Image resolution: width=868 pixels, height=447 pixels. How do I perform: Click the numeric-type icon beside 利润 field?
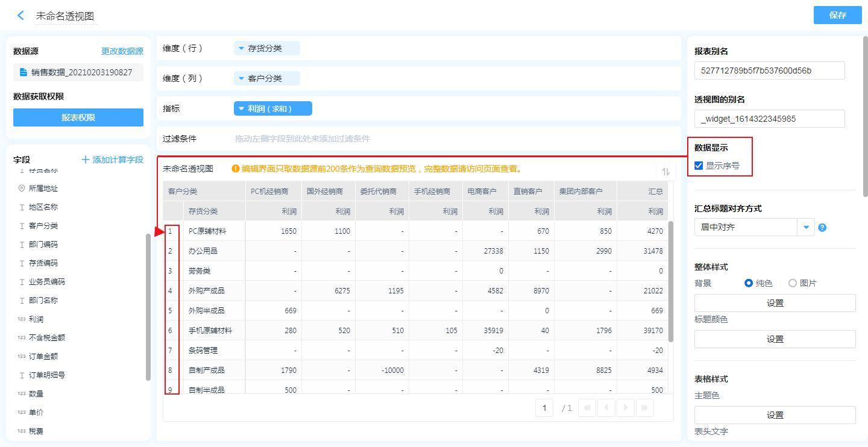tap(22, 319)
